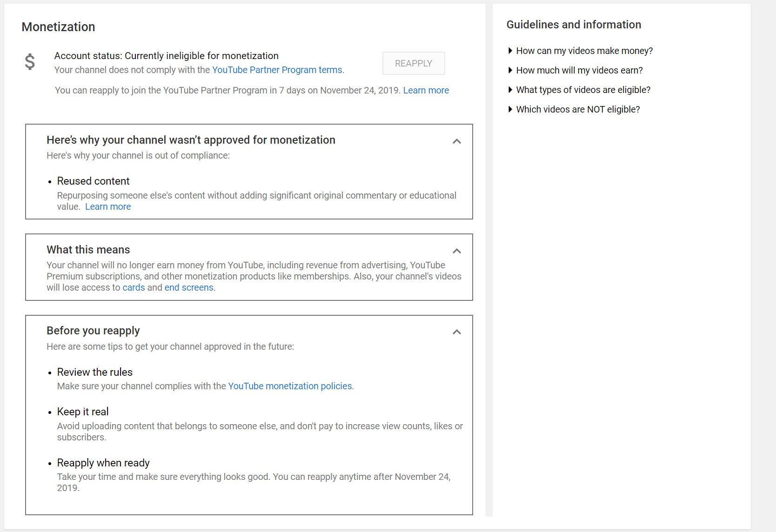Click the "What this means" heading text
The height and width of the screenshot is (532, 776).
point(88,250)
